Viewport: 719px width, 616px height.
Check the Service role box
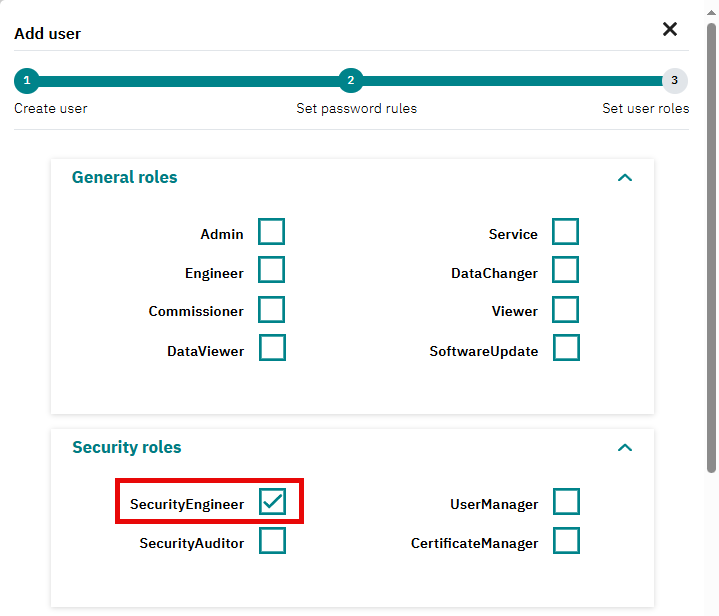pyautogui.click(x=565, y=232)
